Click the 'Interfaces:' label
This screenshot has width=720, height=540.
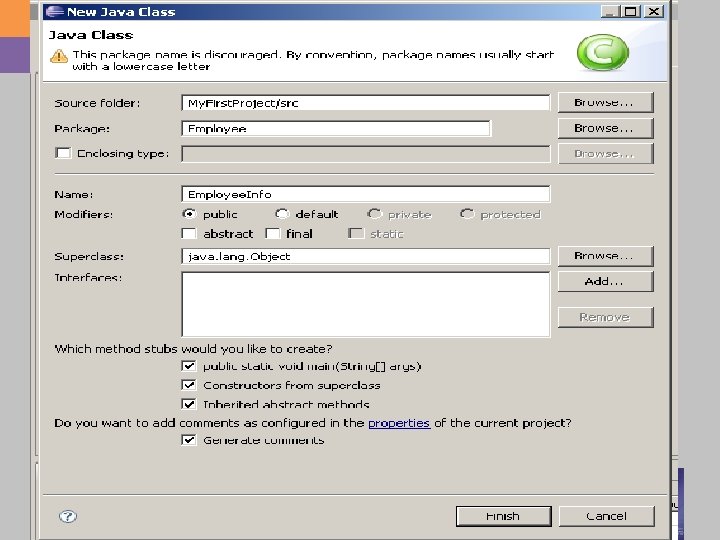click(x=88, y=277)
